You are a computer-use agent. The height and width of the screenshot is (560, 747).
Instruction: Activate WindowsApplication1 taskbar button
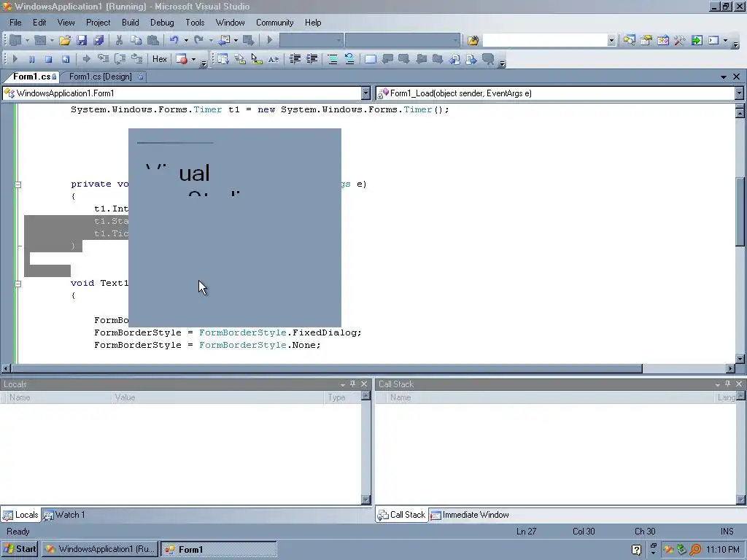[100, 549]
